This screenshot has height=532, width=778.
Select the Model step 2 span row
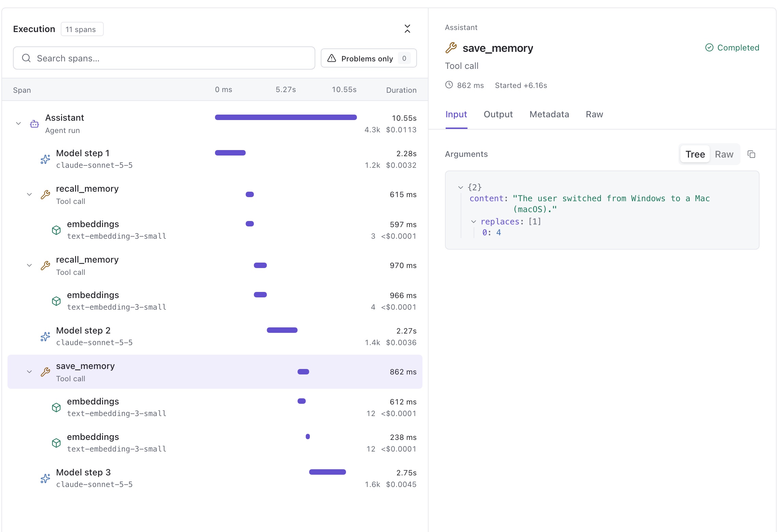click(215, 336)
